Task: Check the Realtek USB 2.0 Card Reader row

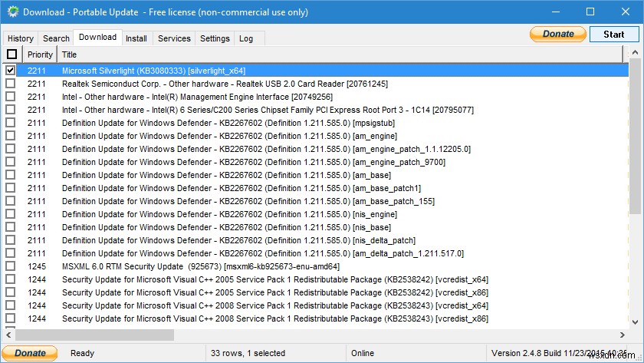Action: pos(10,84)
